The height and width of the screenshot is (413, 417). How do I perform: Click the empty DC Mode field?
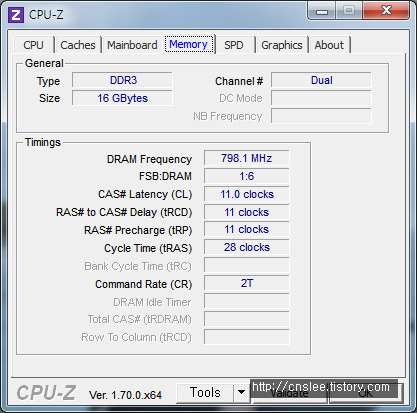click(x=321, y=98)
